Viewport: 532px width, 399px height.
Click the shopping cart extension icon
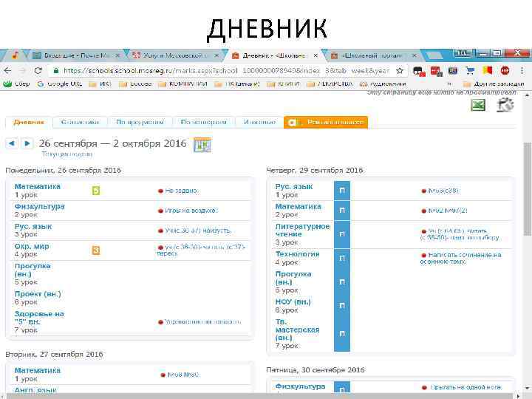470,71
